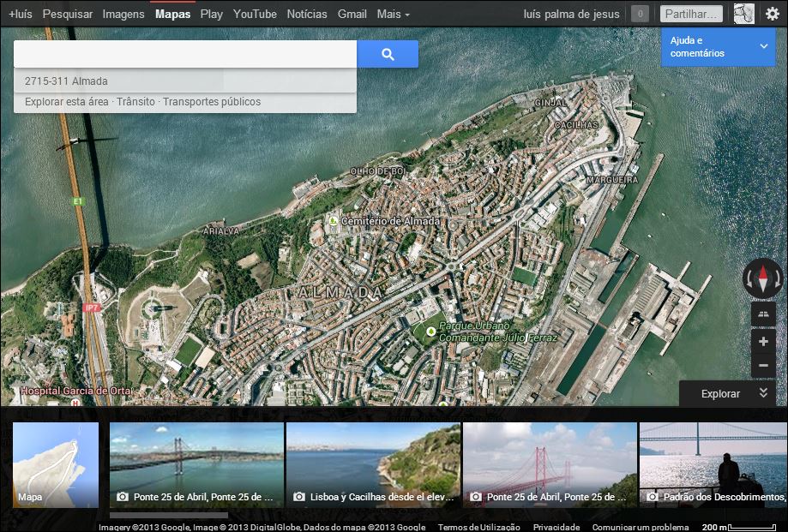This screenshot has height=532, width=788.
Task: Zoom out using the minus control
Action: pos(763,365)
